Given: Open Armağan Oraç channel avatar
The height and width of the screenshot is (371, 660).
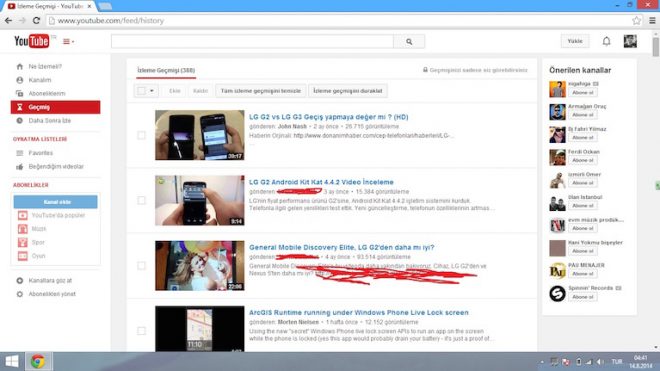Looking at the screenshot, I should point(557,112).
